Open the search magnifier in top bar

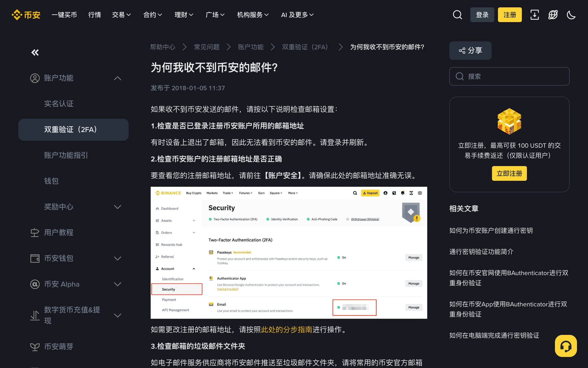pyautogui.click(x=457, y=15)
